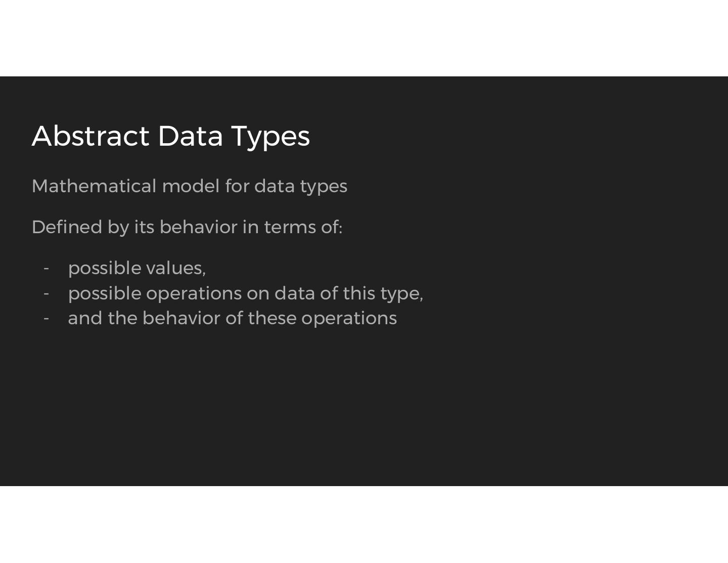728x563 pixels.
Task: Click the word "Mathematical" in the subtitle
Action: coord(94,186)
